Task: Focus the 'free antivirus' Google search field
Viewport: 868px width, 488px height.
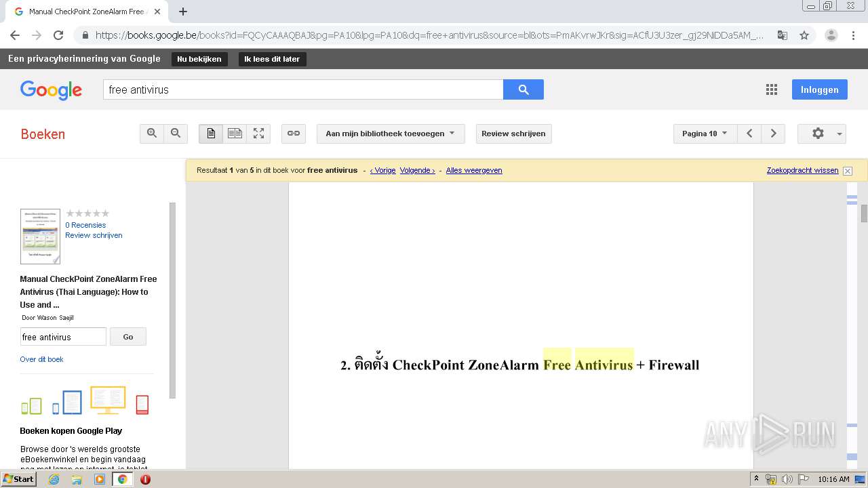Action: pyautogui.click(x=303, y=89)
